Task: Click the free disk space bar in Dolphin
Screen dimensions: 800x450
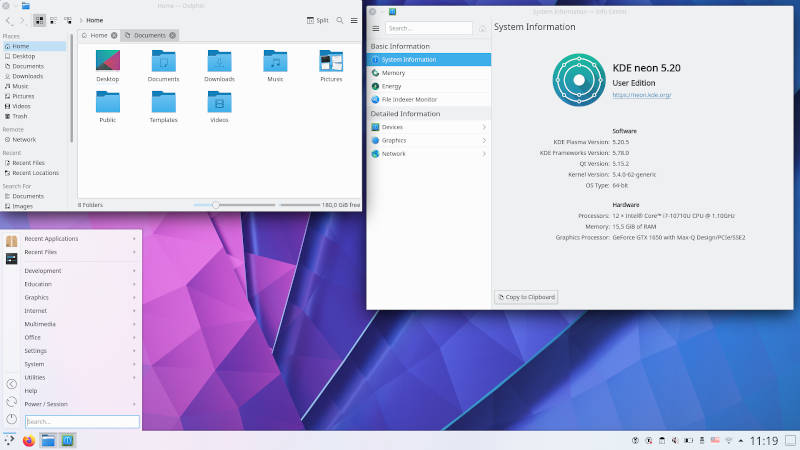Action: pos(300,205)
